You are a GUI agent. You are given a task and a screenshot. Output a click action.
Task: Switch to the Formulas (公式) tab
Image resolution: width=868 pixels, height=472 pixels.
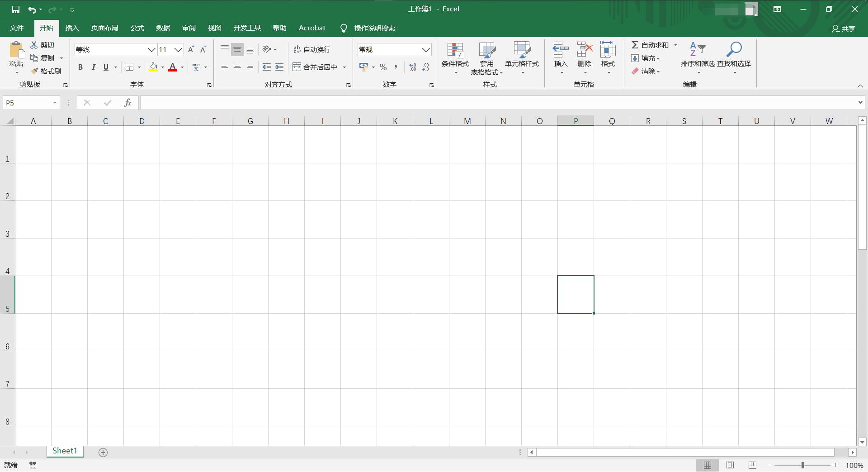pyautogui.click(x=137, y=28)
